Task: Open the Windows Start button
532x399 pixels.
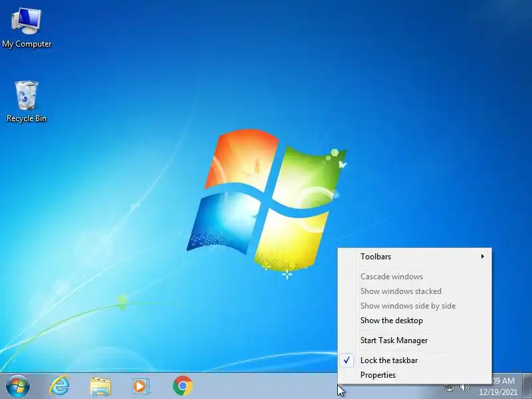Action: (18, 386)
